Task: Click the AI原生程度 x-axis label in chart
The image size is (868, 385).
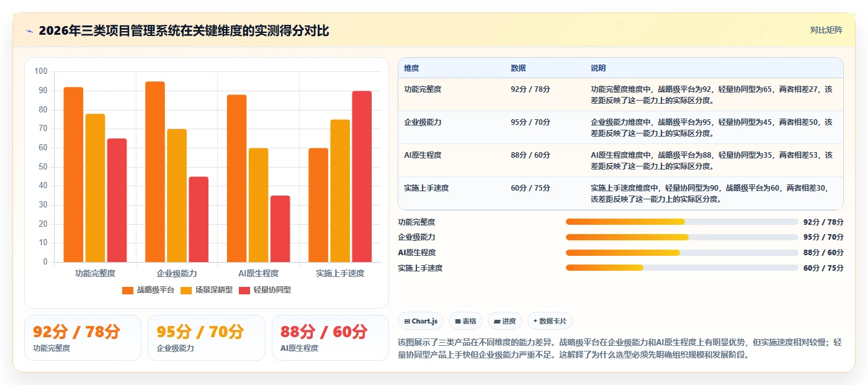Action: tap(258, 273)
